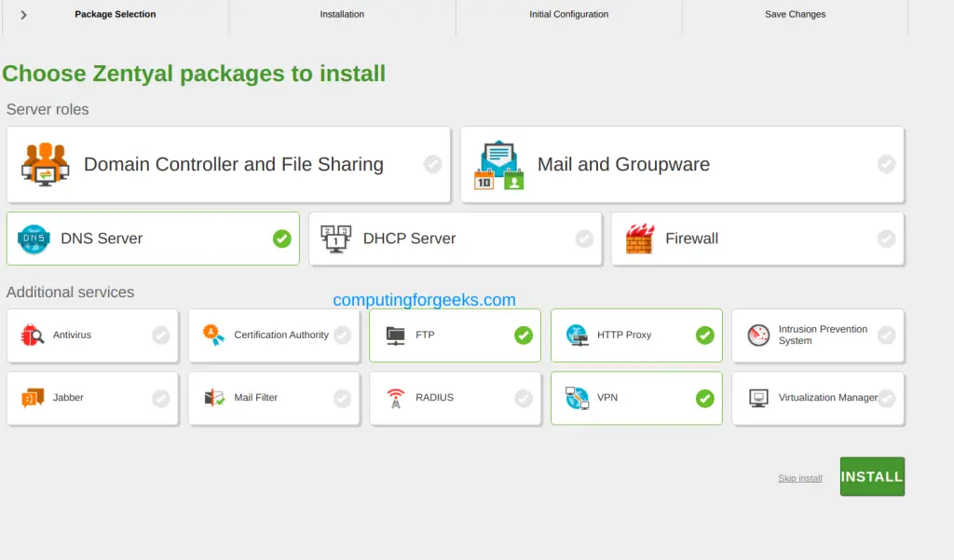954x560 pixels.
Task: Select the HTTP Proxy label
Action: 624,335
